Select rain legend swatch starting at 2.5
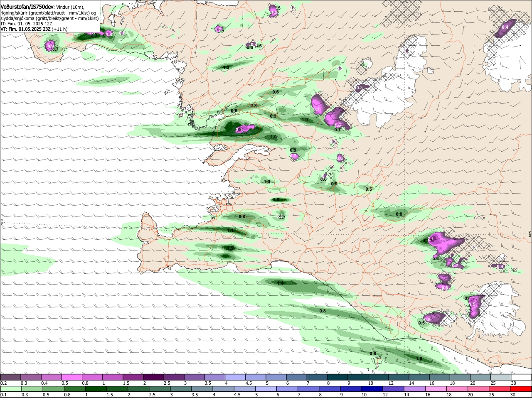The width and height of the screenshot is (532, 398). [x=160, y=389]
